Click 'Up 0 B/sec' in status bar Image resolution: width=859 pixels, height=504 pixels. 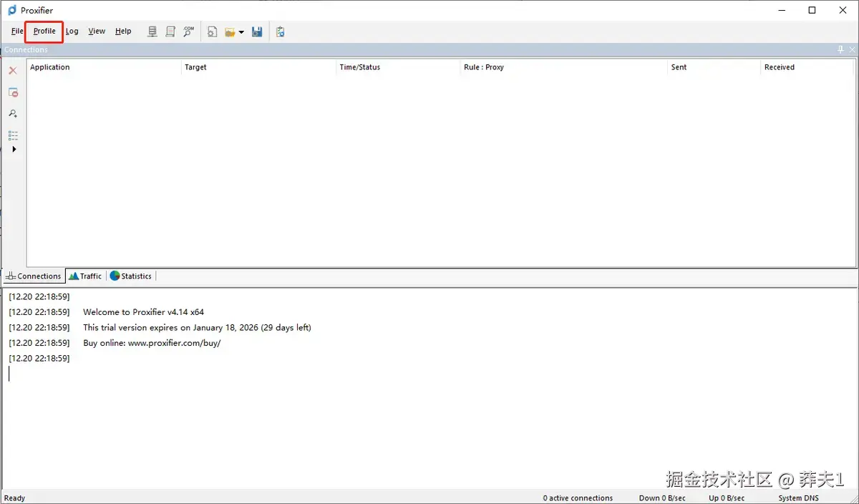(727, 498)
